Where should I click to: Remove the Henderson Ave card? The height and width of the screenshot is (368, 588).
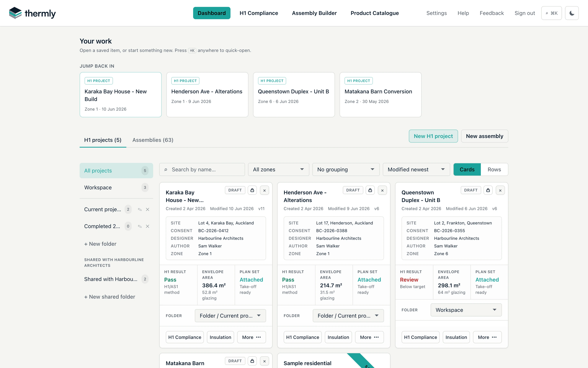[x=382, y=190]
